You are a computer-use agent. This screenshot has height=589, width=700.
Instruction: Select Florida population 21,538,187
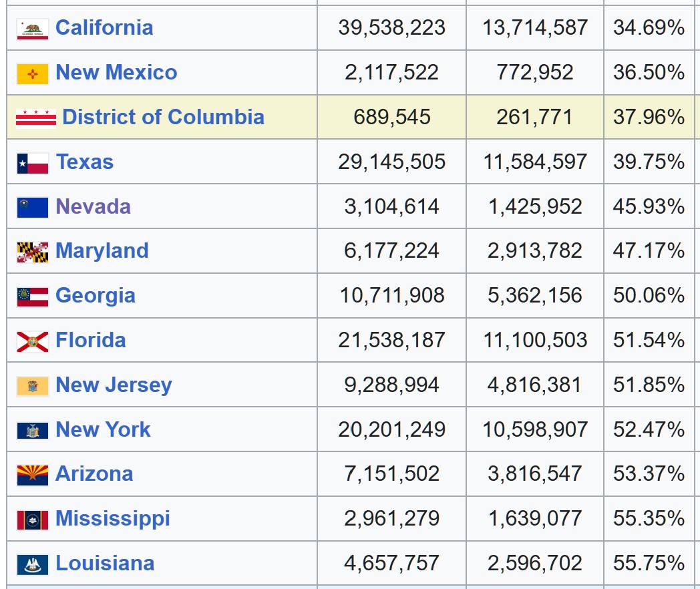(x=391, y=340)
